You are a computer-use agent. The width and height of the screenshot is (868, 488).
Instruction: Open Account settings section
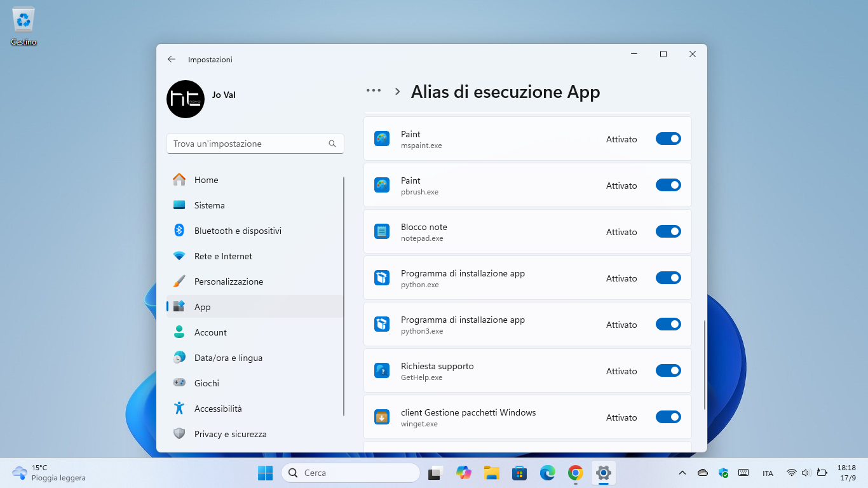tap(255, 332)
